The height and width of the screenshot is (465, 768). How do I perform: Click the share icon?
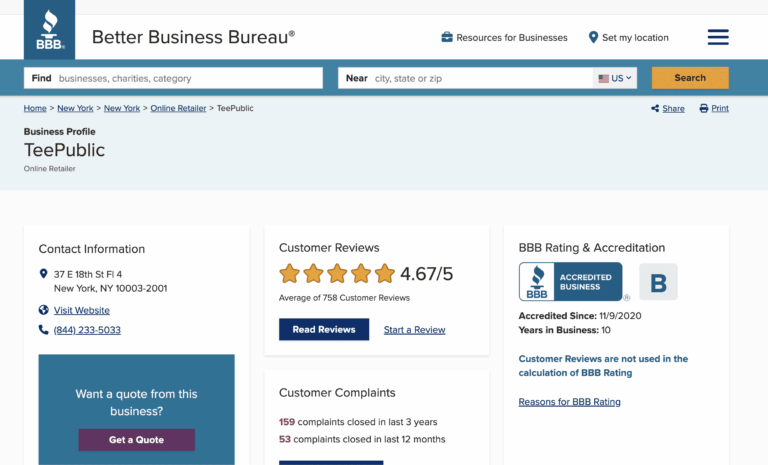[x=655, y=108]
